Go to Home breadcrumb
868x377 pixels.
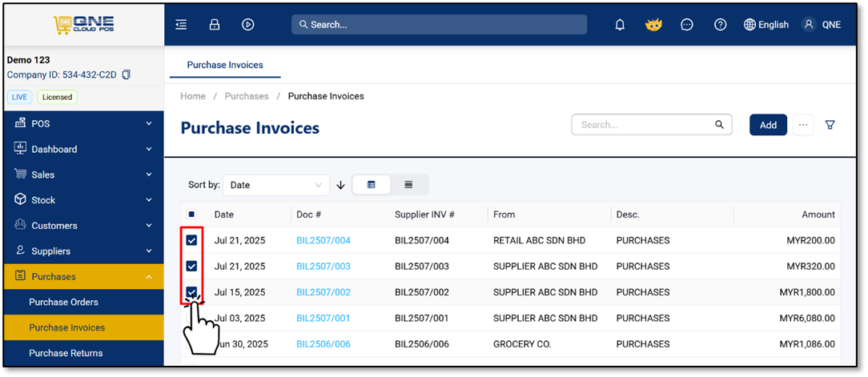click(193, 96)
